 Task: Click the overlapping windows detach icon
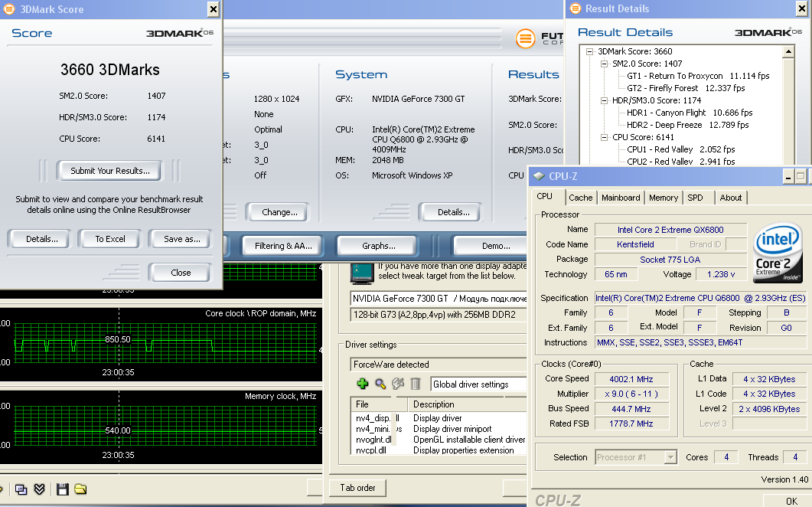(x=21, y=489)
